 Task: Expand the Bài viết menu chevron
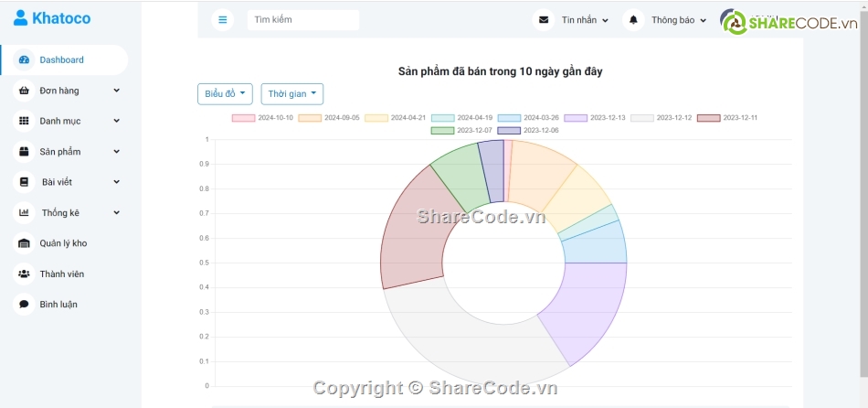pos(116,182)
